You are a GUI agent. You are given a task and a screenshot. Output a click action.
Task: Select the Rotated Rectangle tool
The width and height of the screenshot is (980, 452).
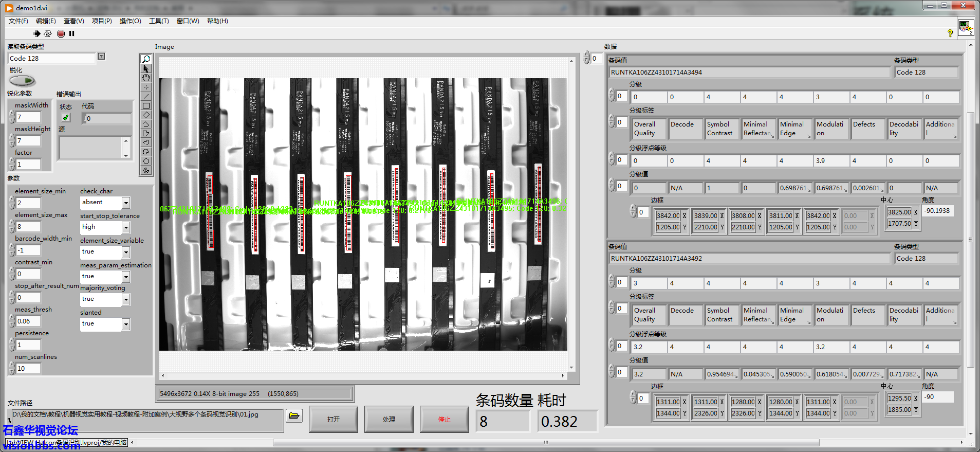click(x=146, y=115)
